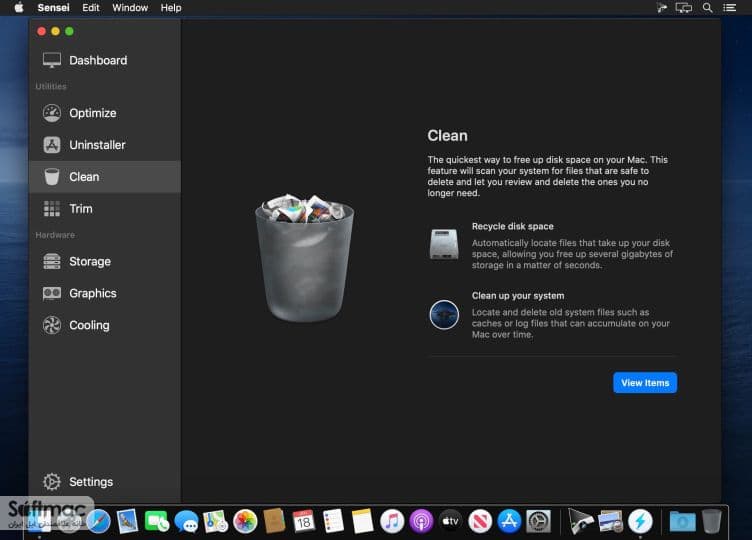Click the Clean up your system icon
The height and width of the screenshot is (540, 752).
click(x=444, y=315)
